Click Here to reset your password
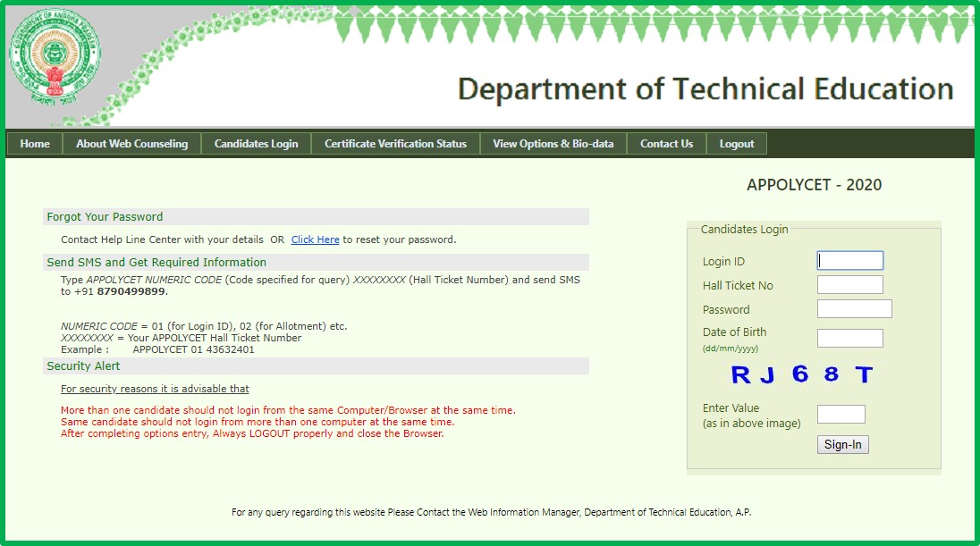The width and height of the screenshot is (980, 546). coord(314,239)
